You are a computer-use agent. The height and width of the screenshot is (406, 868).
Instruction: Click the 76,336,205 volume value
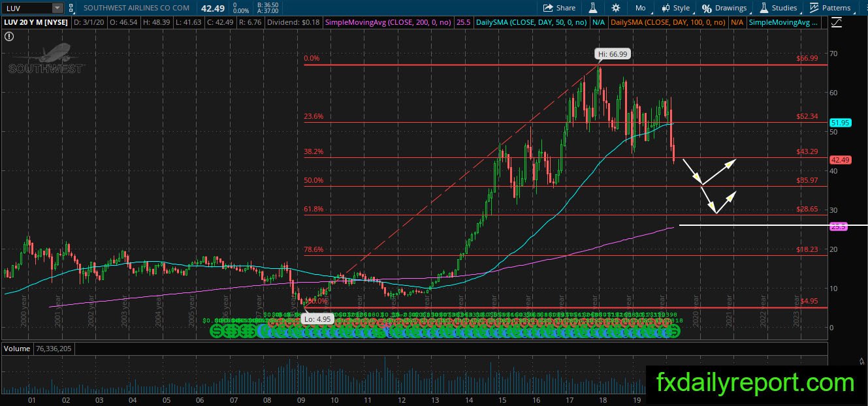[55, 349]
